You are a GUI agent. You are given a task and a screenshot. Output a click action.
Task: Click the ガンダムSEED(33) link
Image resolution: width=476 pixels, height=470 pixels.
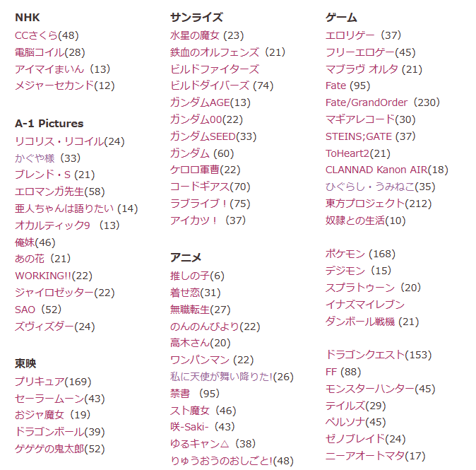click(213, 136)
